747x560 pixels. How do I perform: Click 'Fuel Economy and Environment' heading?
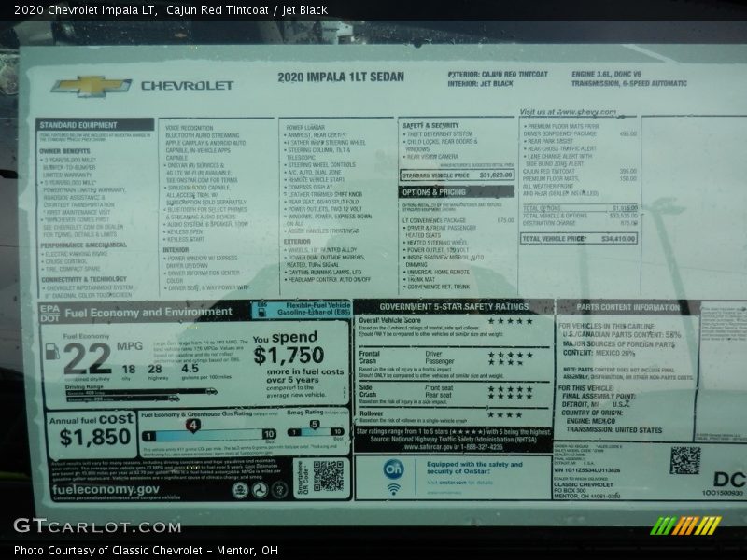tap(148, 313)
